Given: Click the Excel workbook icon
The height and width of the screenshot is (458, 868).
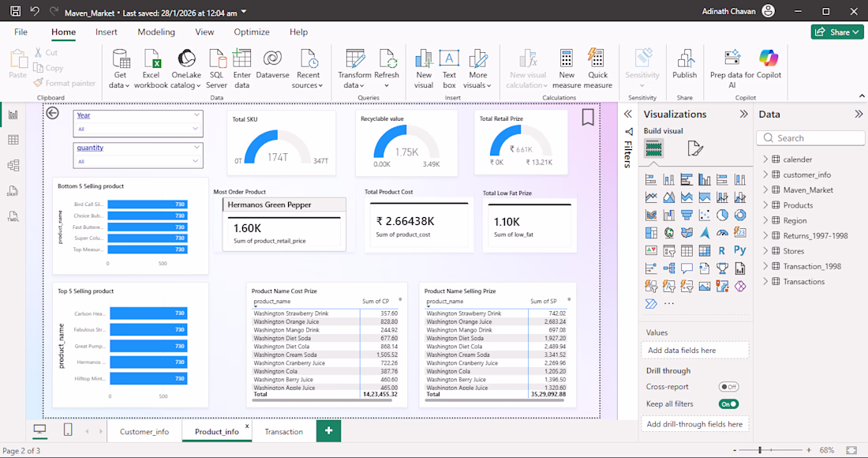Looking at the screenshot, I should pyautogui.click(x=151, y=58).
